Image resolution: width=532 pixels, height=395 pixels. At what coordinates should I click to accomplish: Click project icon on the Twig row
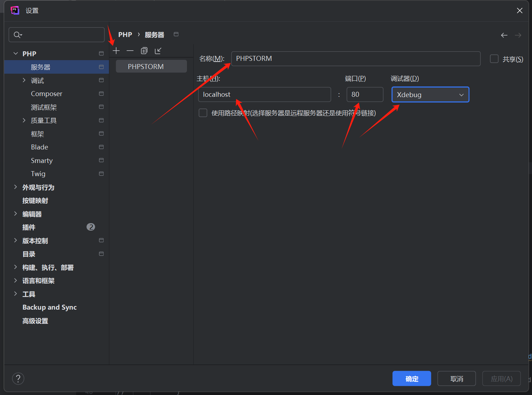pos(101,174)
